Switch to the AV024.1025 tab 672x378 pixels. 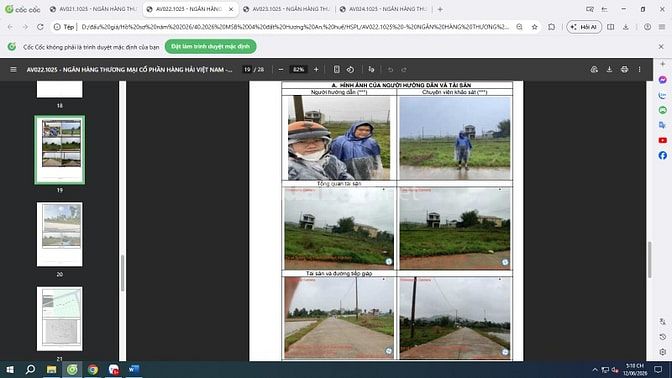point(383,9)
